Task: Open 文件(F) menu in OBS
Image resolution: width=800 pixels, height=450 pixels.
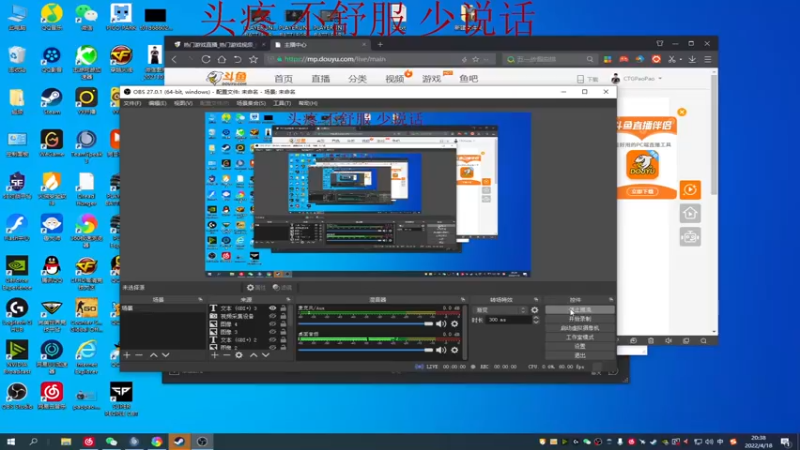Action: (x=132, y=103)
